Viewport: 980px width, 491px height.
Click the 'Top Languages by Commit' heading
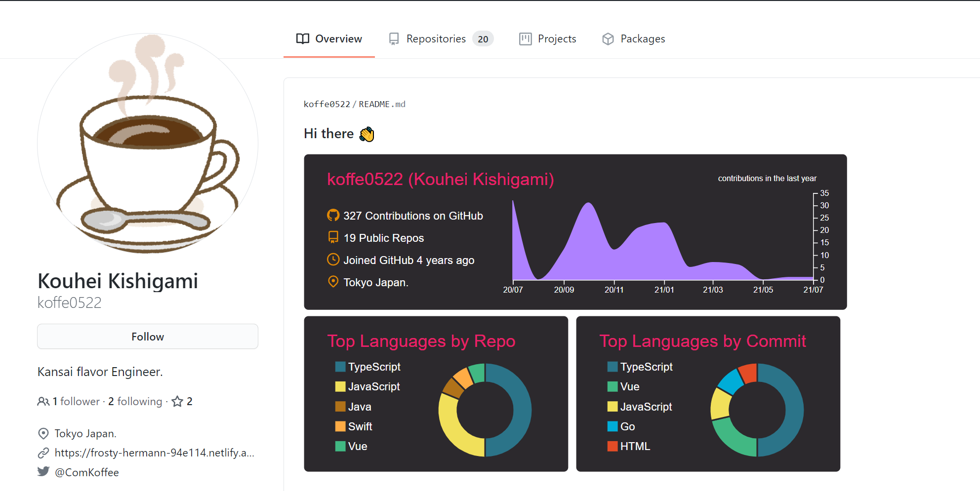pyautogui.click(x=702, y=341)
